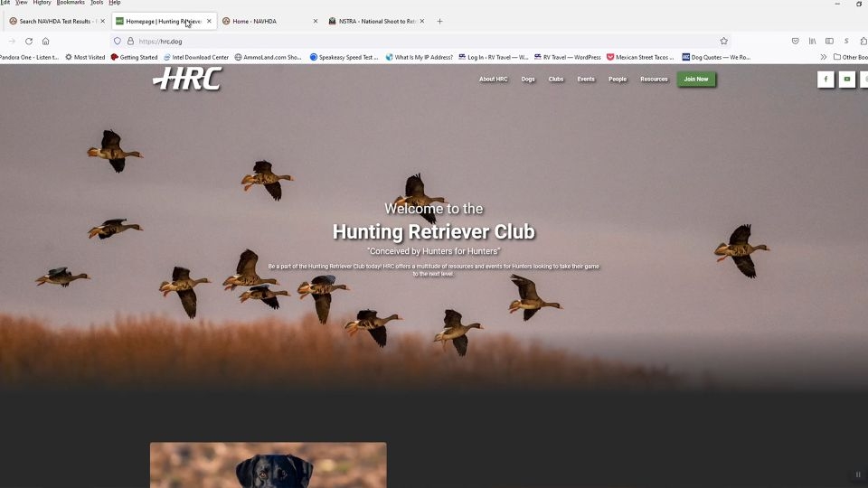The width and height of the screenshot is (868, 488).
Task: Open Intel Download Center bookmark
Action: (x=196, y=57)
